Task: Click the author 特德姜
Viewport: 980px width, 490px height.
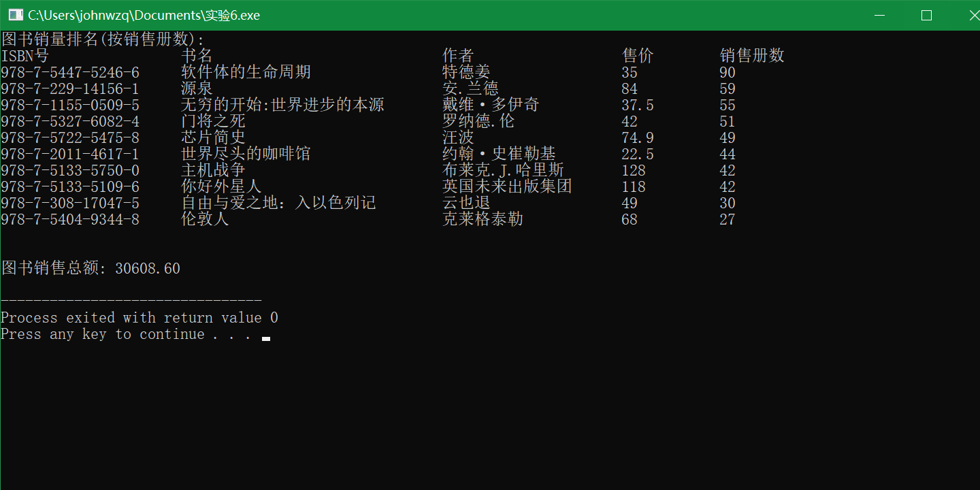Action: (468, 71)
